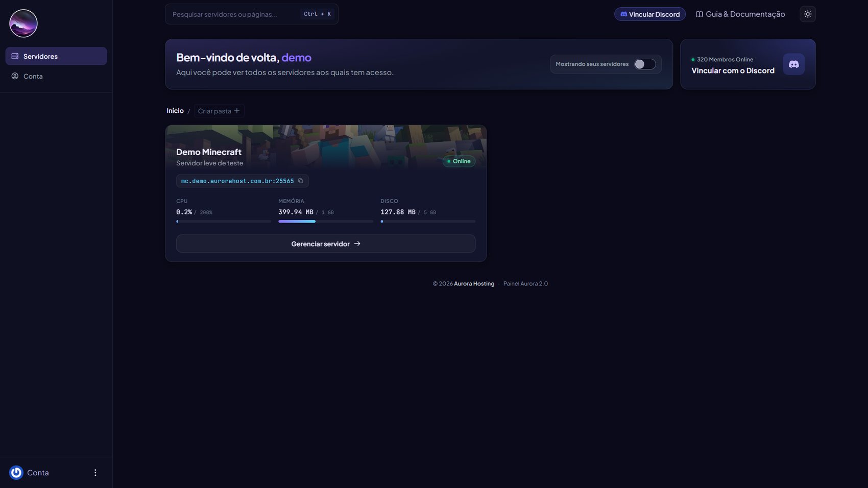Click the 127.88 MB disk value
The width and height of the screenshot is (868, 488).
pyautogui.click(x=398, y=212)
